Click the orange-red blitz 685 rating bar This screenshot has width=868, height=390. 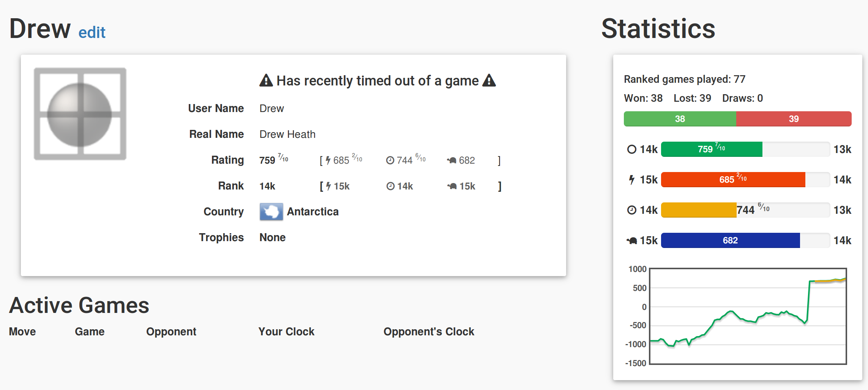[x=733, y=180]
